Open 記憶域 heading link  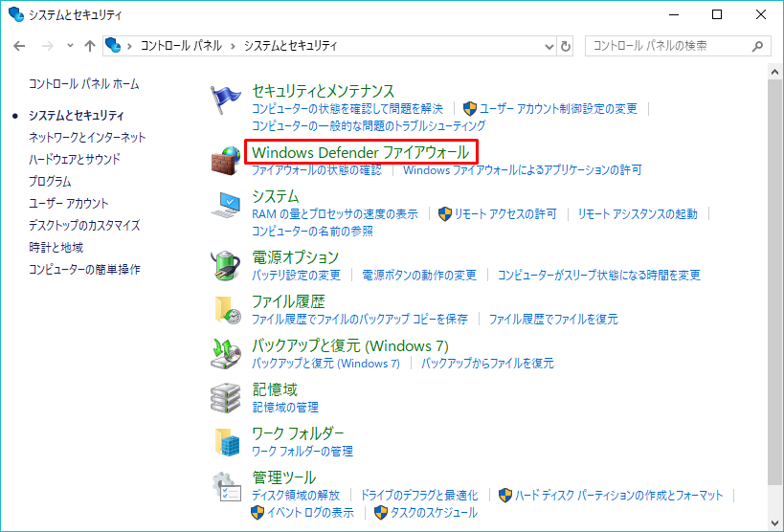pyautogui.click(x=275, y=389)
